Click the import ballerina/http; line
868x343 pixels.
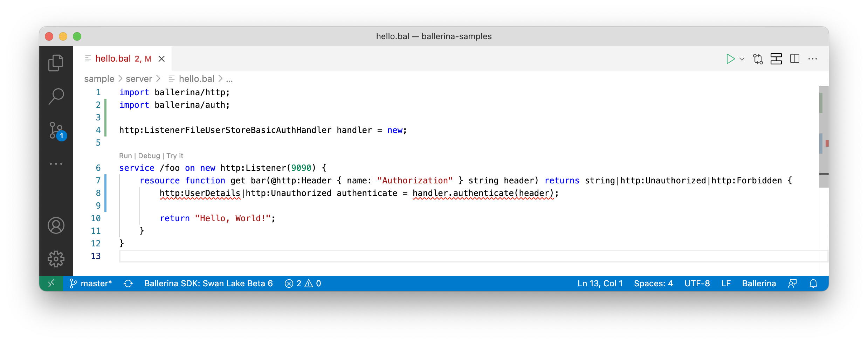(x=174, y=92)
